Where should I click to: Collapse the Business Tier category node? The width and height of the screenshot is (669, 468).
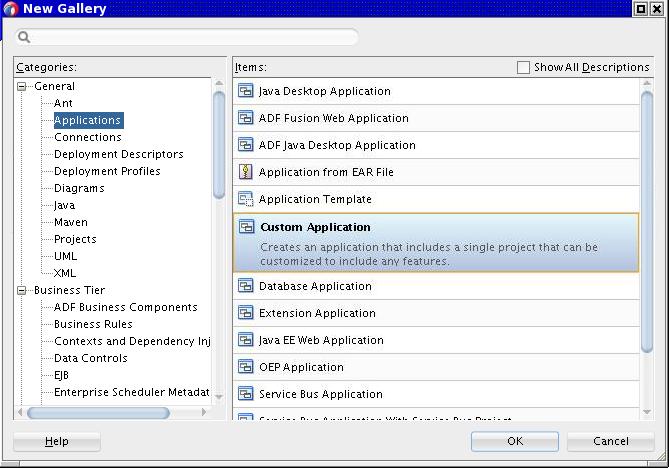[21, 291]
